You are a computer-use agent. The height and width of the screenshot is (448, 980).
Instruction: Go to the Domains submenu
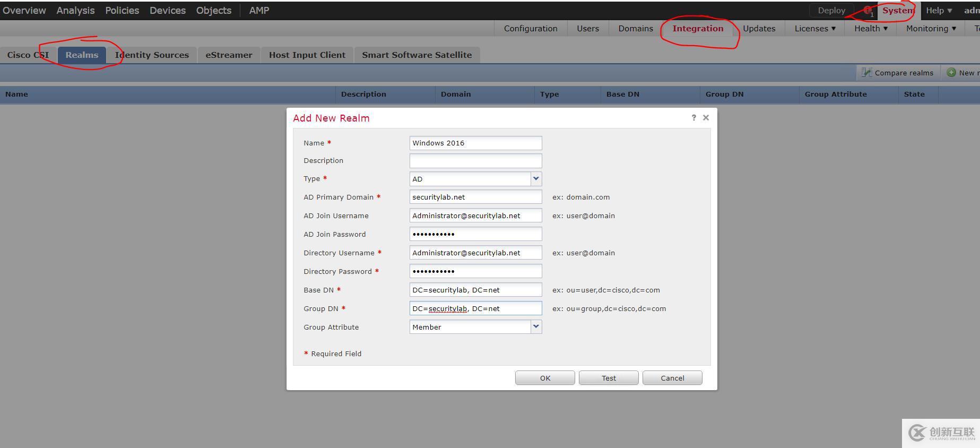(x=636, y=29)
